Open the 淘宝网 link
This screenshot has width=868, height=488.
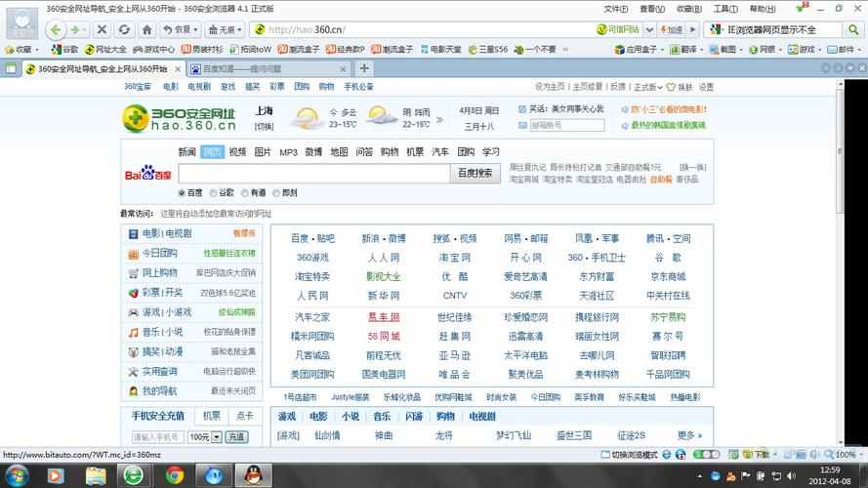tap(454, 258)
